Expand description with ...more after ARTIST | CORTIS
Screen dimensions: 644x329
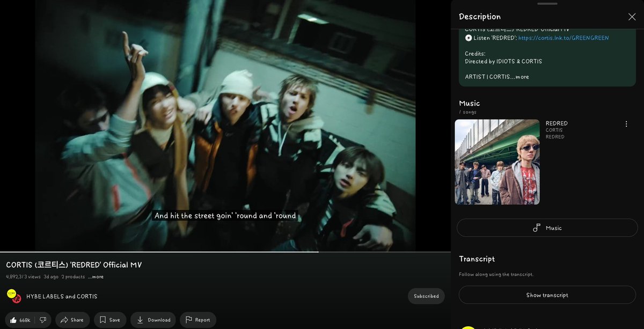pyautogui.click(x=522, y=77)
